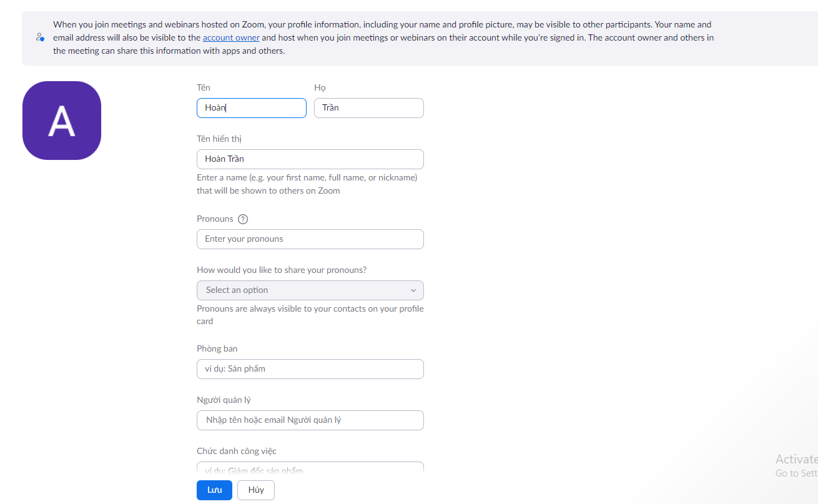Image resolution: width=818 pixels, height=504 pixels.
Task: Click the display name field "Hoàn Trần"
Action: tap(310, 159)
